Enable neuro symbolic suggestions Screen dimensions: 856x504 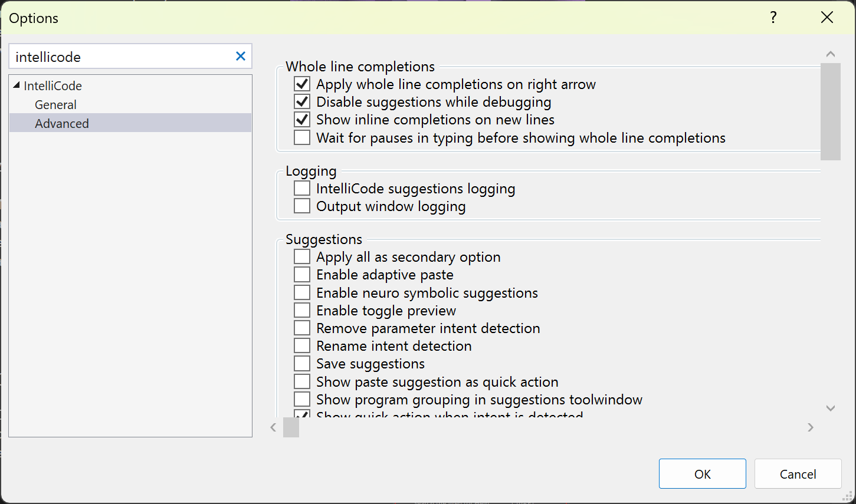click(x=301, y=292)
